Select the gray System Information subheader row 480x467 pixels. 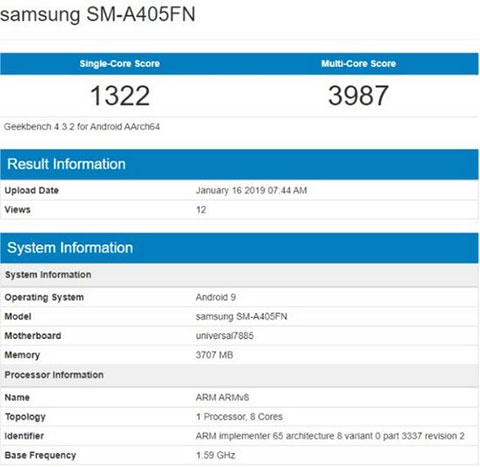[239, 275]
